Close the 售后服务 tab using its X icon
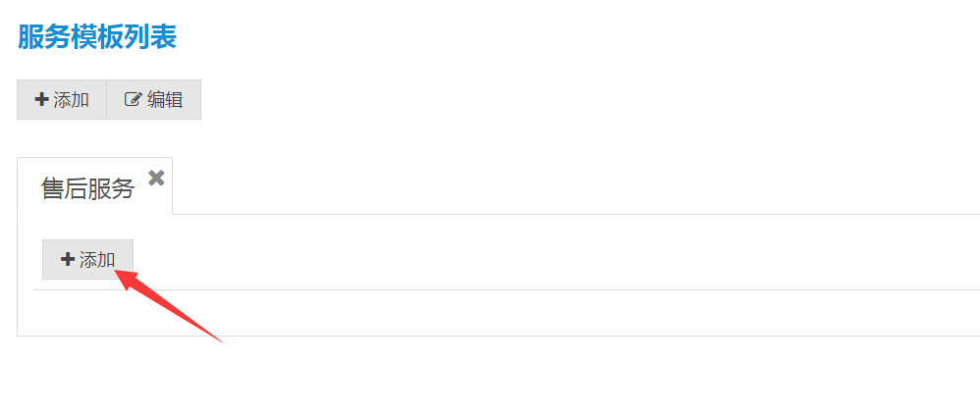This screenshot has height=415, width=980. click(x=156, y=178)
